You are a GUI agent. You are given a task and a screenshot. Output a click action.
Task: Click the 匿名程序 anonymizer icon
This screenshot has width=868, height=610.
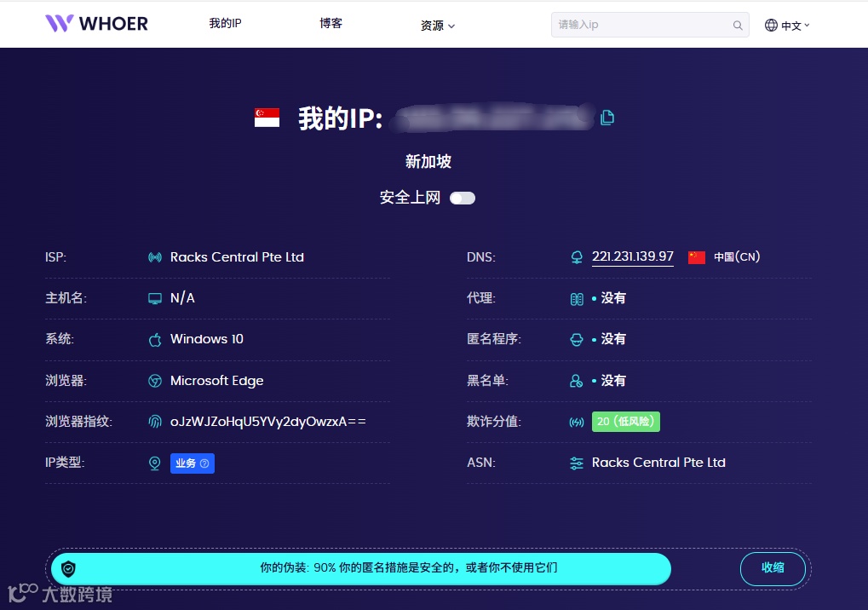577,339
